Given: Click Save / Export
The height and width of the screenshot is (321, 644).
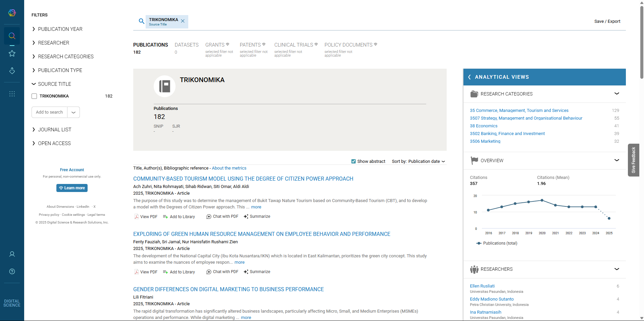Looking at the screenshot, I should [607, 21].
